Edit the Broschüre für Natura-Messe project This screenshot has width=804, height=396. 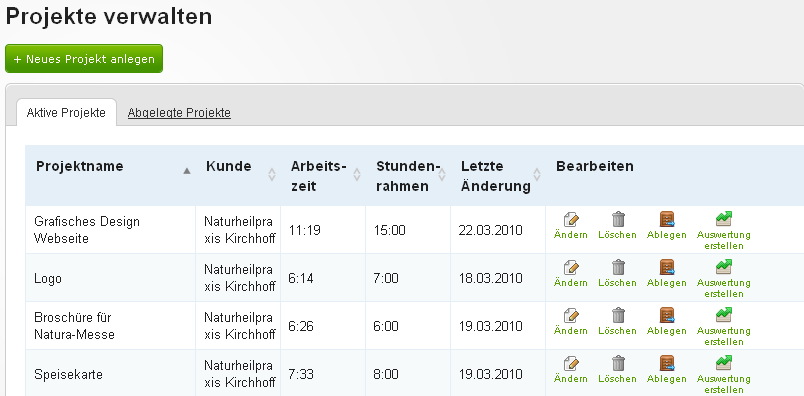571,315
